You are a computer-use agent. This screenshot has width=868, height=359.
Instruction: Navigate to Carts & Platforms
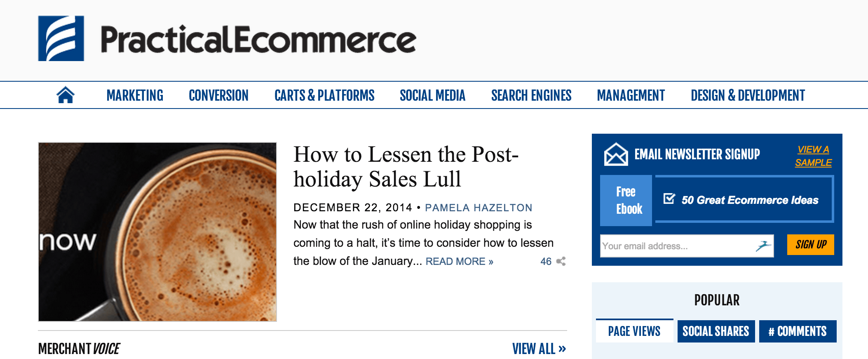click(324, 95)
